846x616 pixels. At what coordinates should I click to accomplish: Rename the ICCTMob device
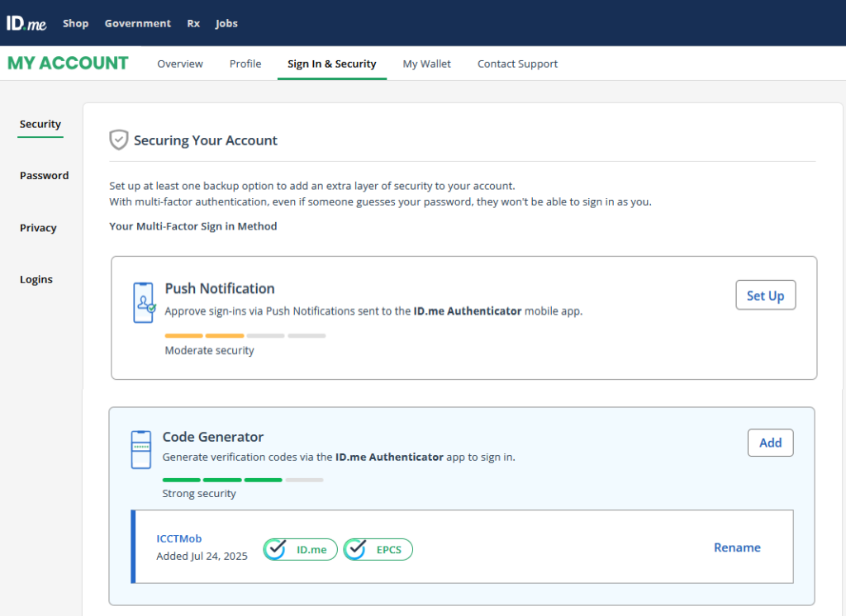[x=737, y=547]
